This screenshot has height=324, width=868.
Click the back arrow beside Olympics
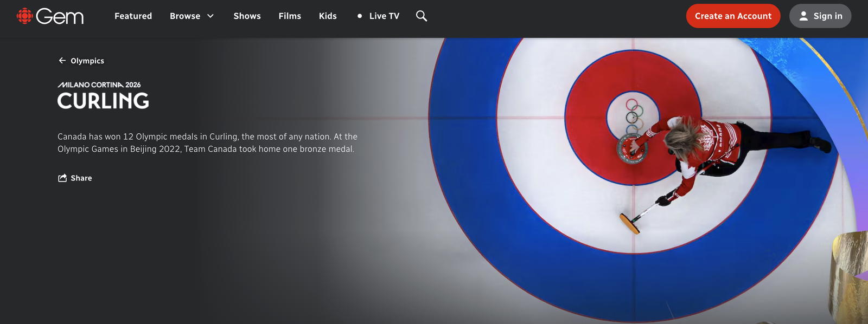pos(62,61)
